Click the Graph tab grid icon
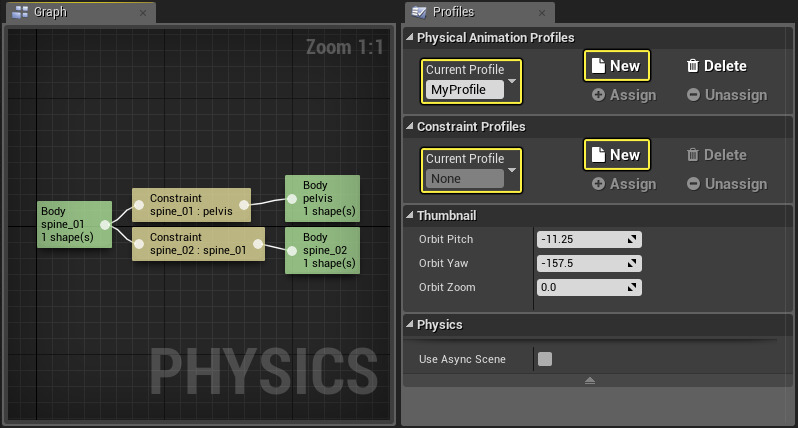Image resolution: width=798 pixels, height=428 pixels. [x=19, y=12]
